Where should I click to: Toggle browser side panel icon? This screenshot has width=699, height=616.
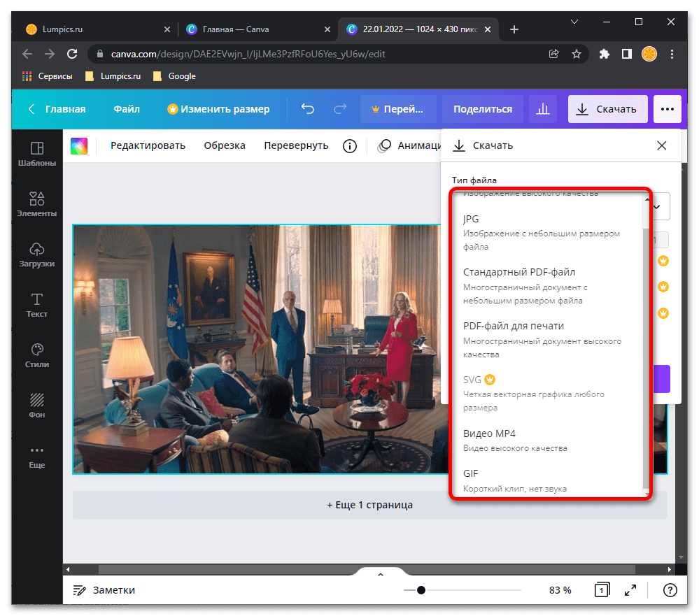point(627,54)
